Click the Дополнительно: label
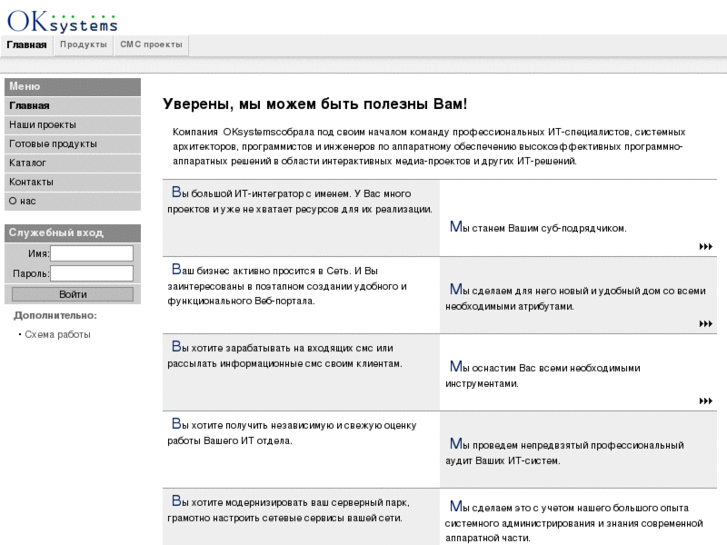This screenshot has width=727, height=545. coord(55,315)
